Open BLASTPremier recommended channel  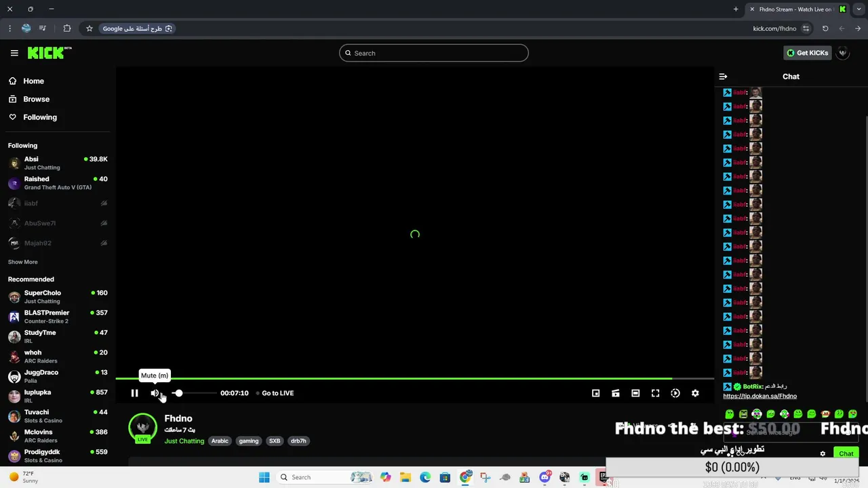58,317
